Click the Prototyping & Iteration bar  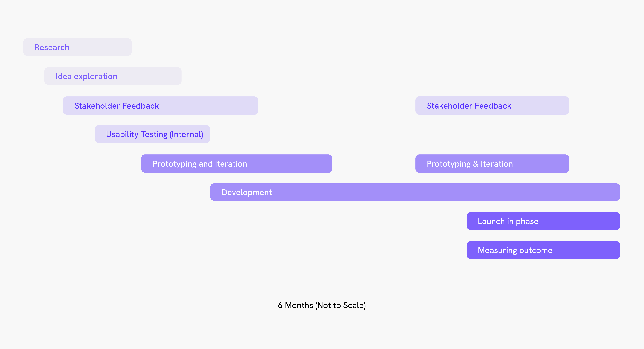[x=492, y=164]
